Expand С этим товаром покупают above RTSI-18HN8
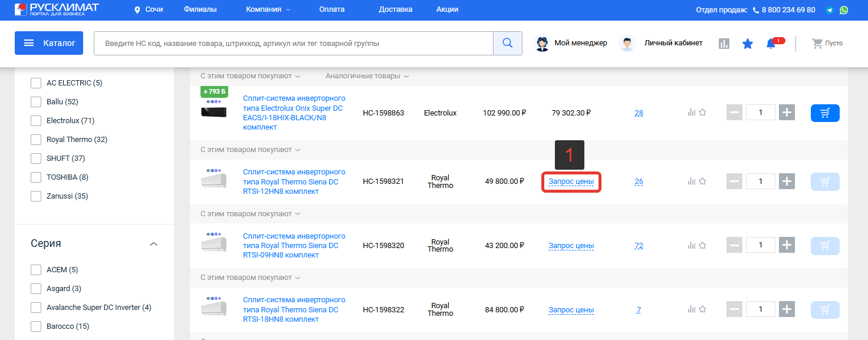 coord(251,278)
